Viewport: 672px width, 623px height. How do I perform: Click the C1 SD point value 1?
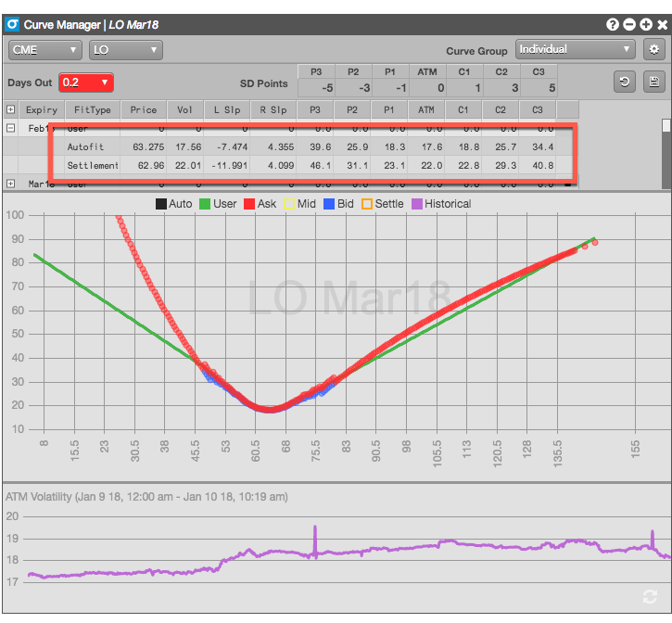(x=464, y=88)
